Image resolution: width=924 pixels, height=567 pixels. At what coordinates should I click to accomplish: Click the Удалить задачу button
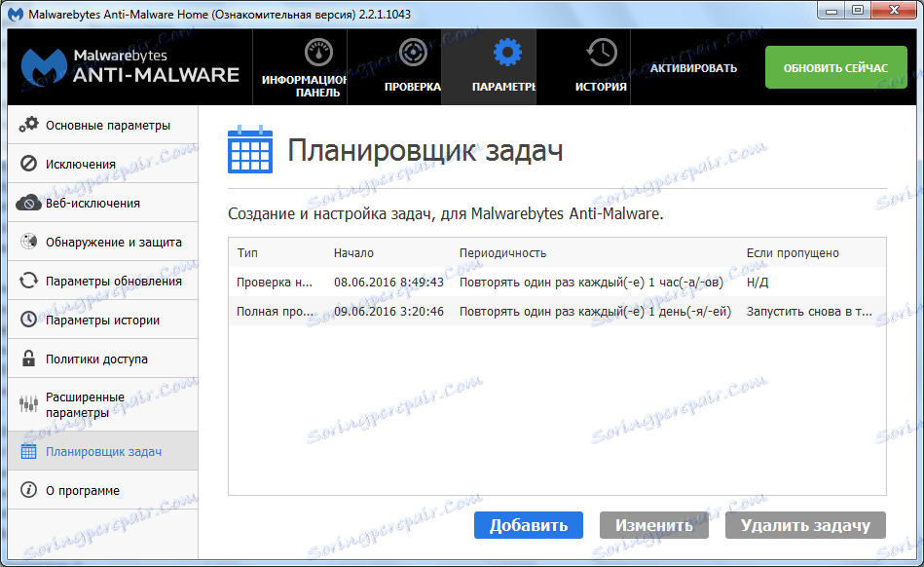coord(805,524)
